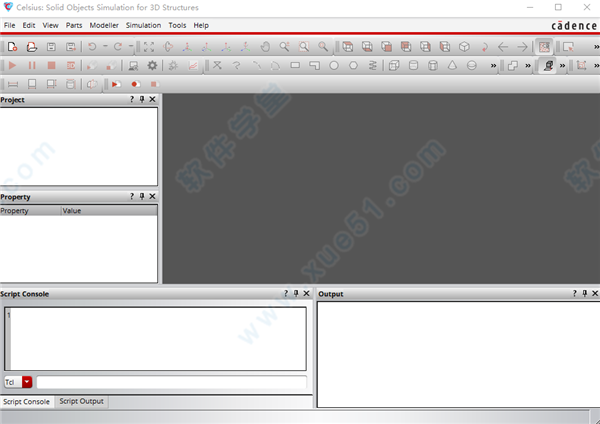Record a macro with red dot icon
Viewport: 600px width, 424px height.
click(x=135, y=84)
